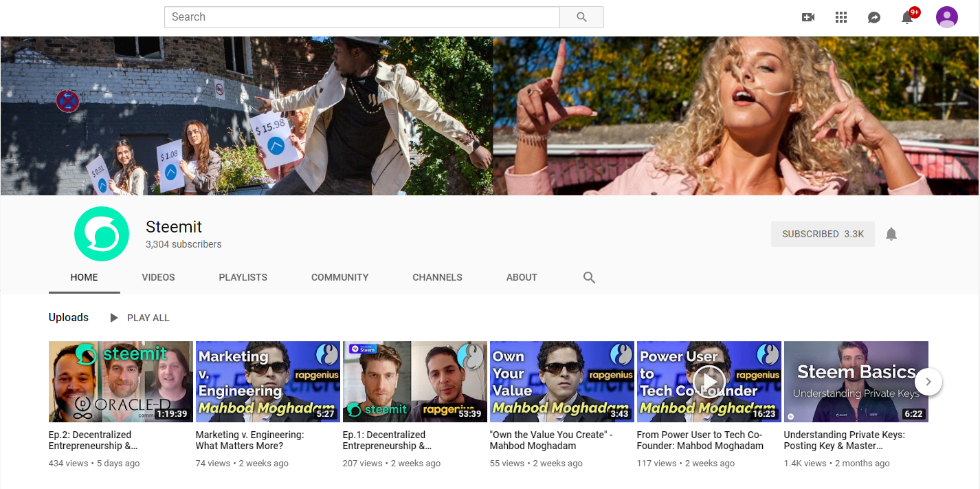The image size is (980, 489).
Task: Click the channel banner image
Action: coord(490,116)
